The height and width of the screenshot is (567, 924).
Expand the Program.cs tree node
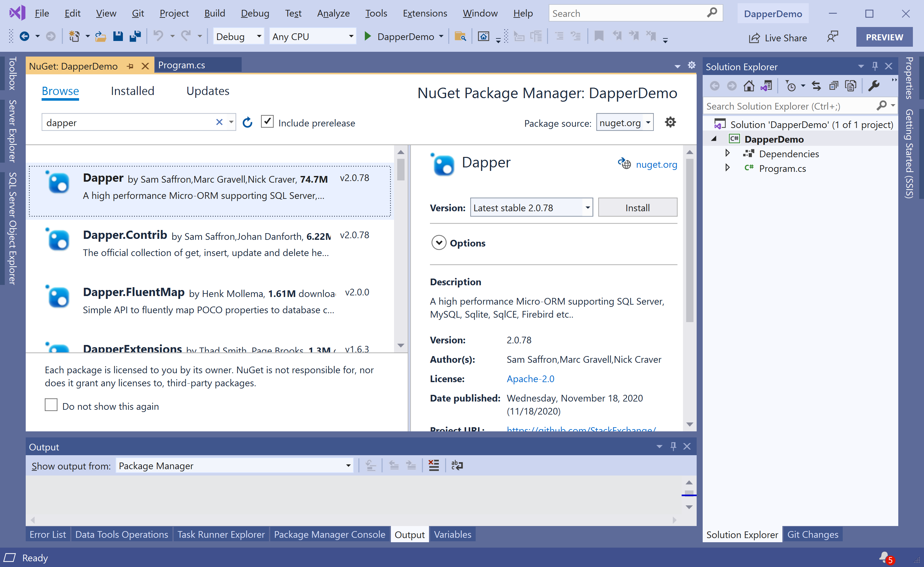point(727,168)
